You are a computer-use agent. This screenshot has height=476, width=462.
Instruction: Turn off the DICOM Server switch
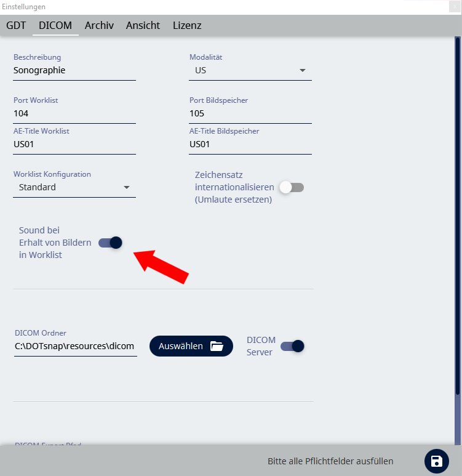pyautogui.click(x=292, y=346)
